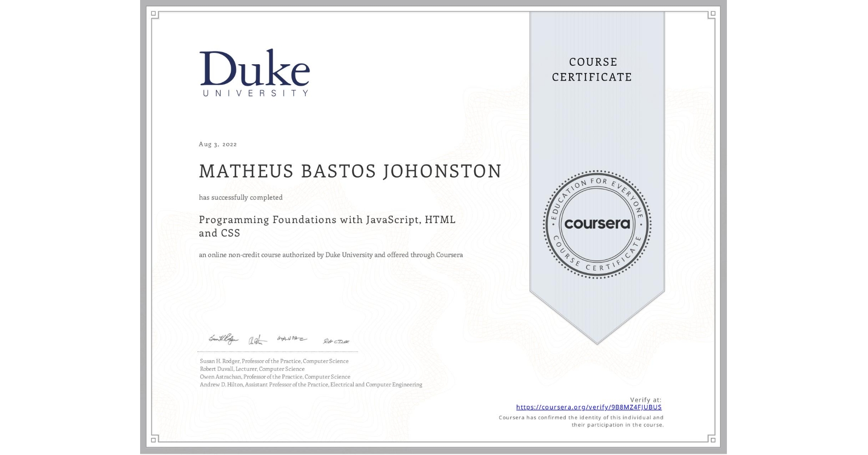
Task: Click the coursera wordmark inside the seal
Action: click(598, 224)
